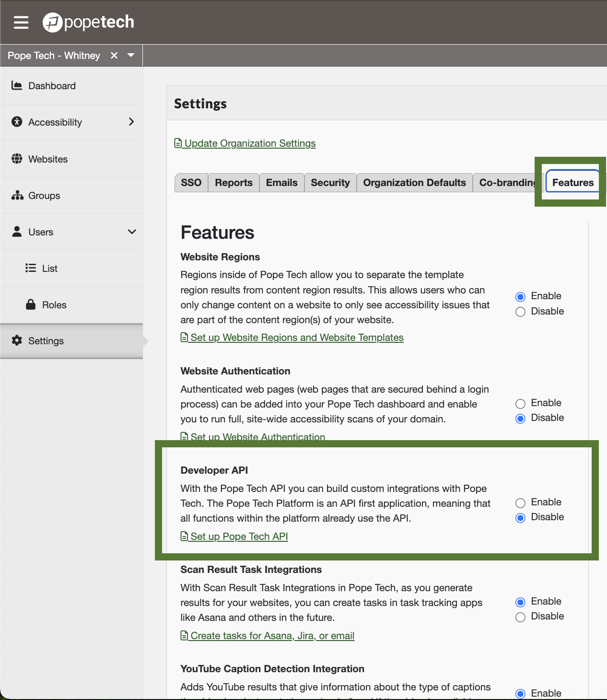Image resolution: width=607 pixels, height=700 pixels.
Task: Open Update Organization Settings help link
Action: (x=245, y=143)
